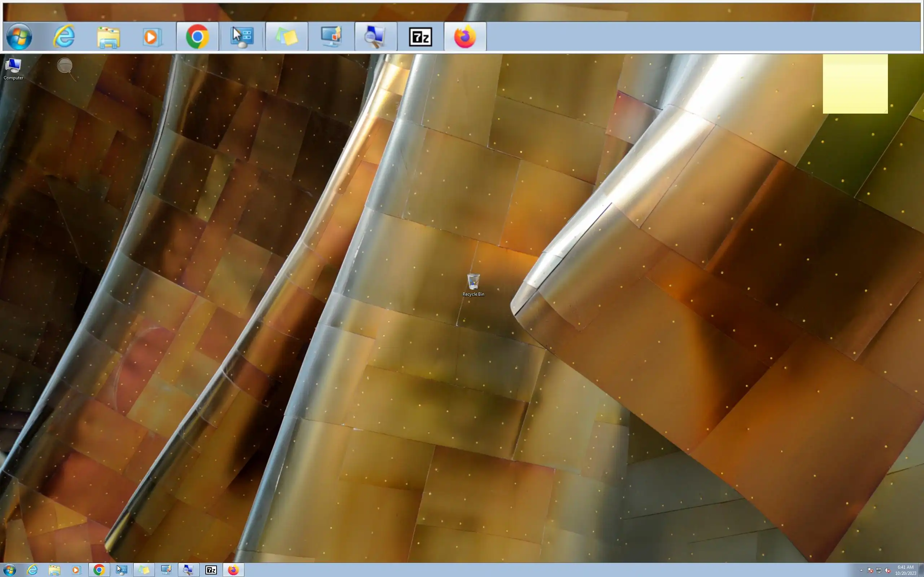Click the network connection tray icon
The height and width of the screenshot is (577, 924).
pyautogui.click(x=879, y=571)
